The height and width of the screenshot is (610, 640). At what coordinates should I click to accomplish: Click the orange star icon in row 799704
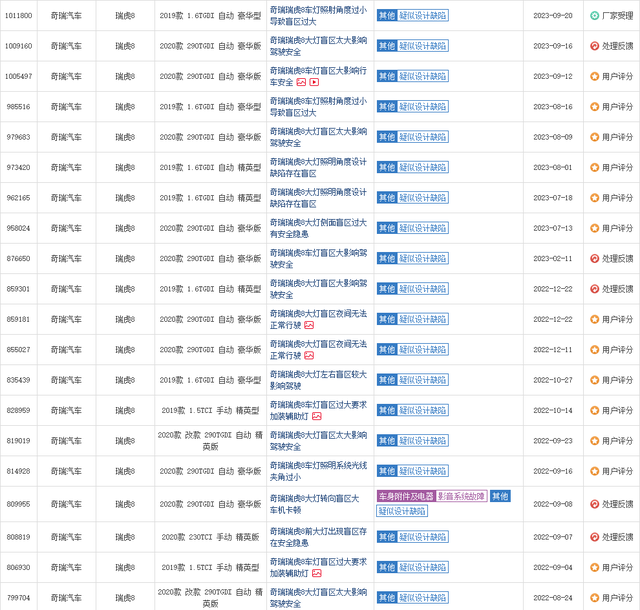[x=595, y=598]
